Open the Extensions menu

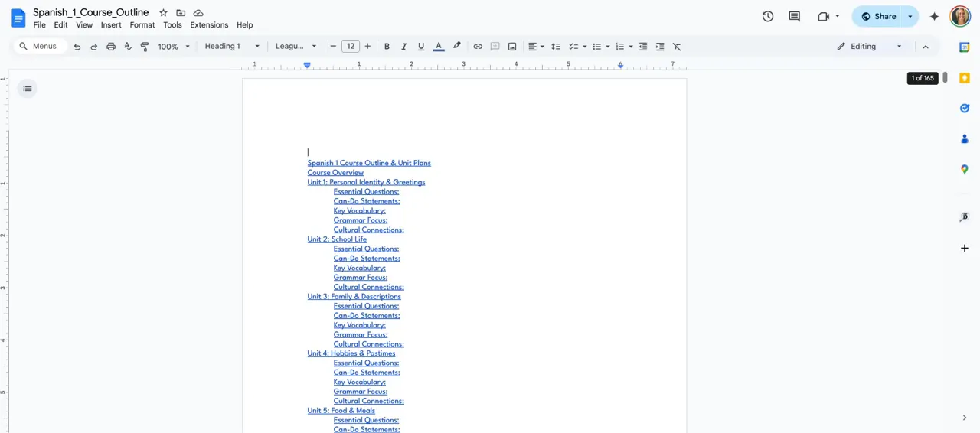click(209, 25)
